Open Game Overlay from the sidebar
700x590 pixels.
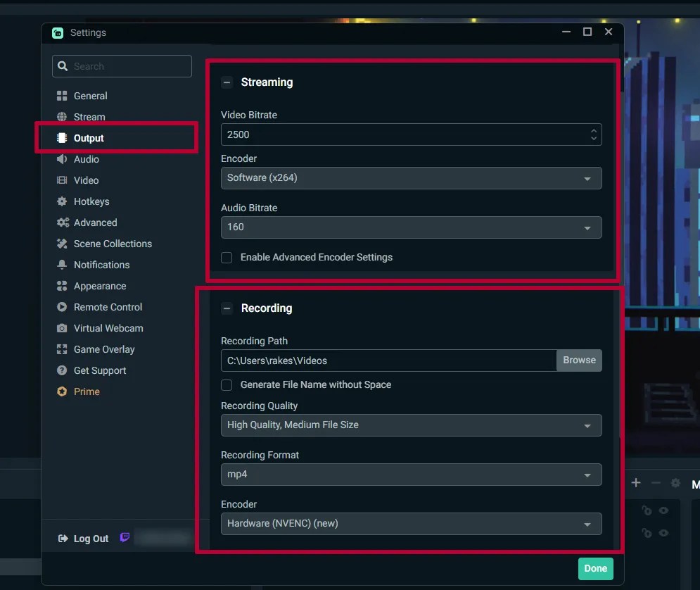point(61,349)
